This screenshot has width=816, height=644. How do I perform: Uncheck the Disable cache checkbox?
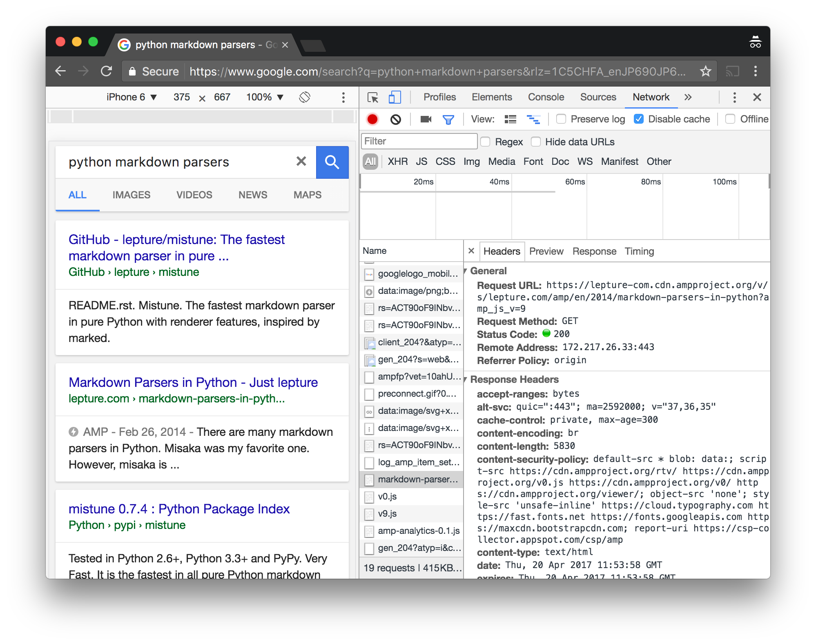point(639,119)
